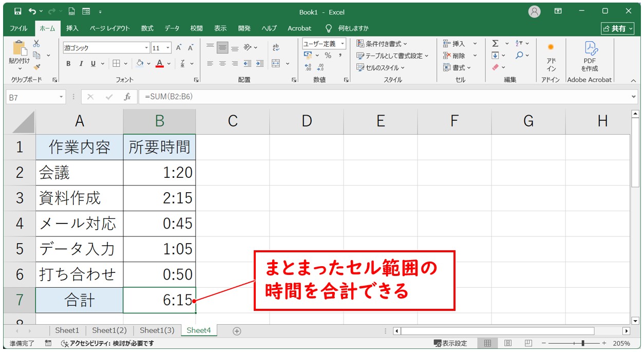
Task: Select the Sheet1(3) sheet tab
Action: click(157, 330)
